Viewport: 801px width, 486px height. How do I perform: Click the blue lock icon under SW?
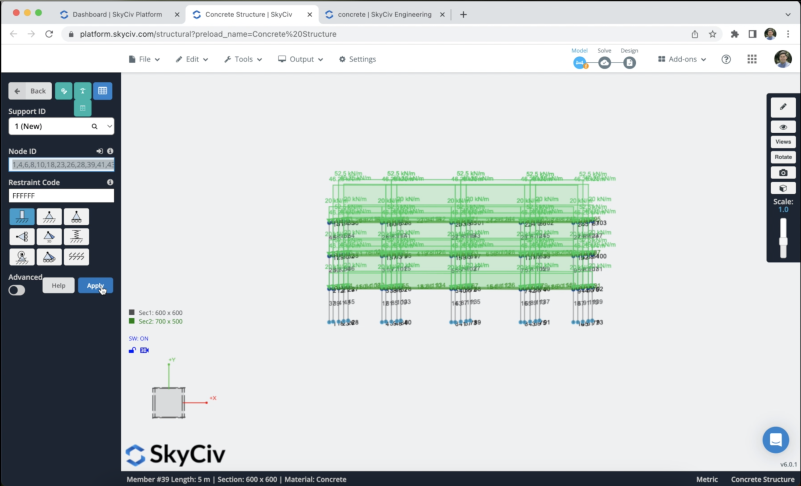tap(132, 350)
